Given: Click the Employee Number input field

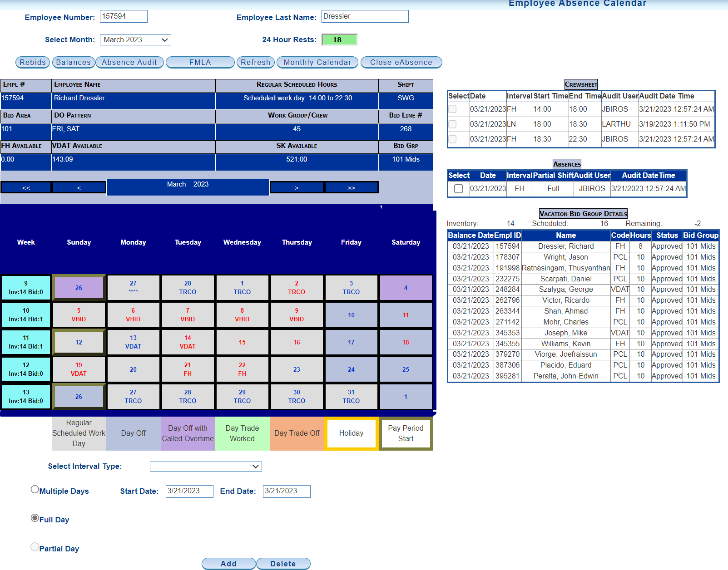Looking at the screenshot, I should point(124,16).
